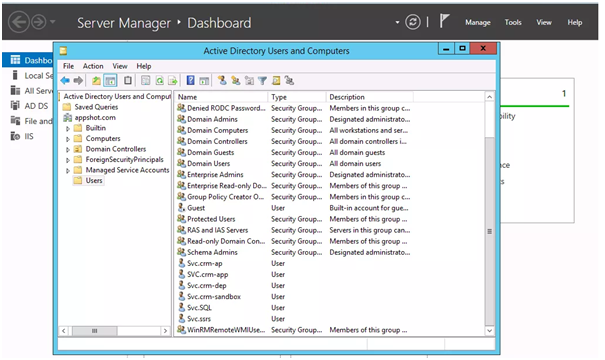
Task: Open Server Manager Tools menu
Action: pyautogui.click(x=513, y=22)
